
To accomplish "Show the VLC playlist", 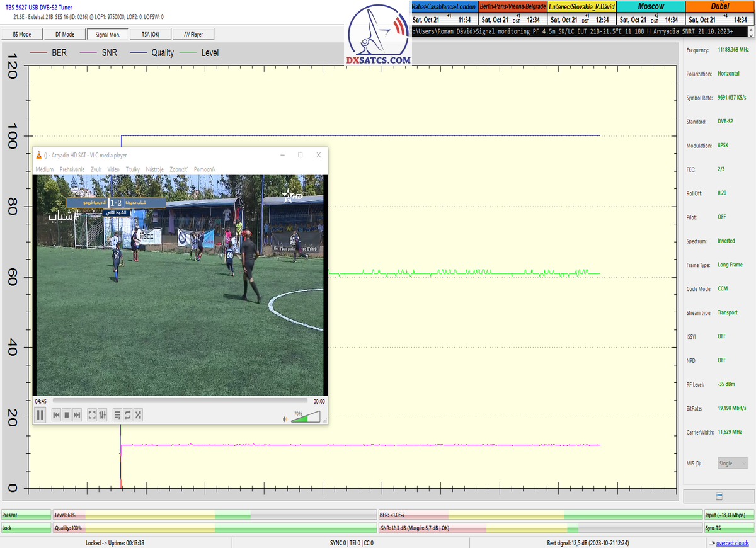I will 117,414.
